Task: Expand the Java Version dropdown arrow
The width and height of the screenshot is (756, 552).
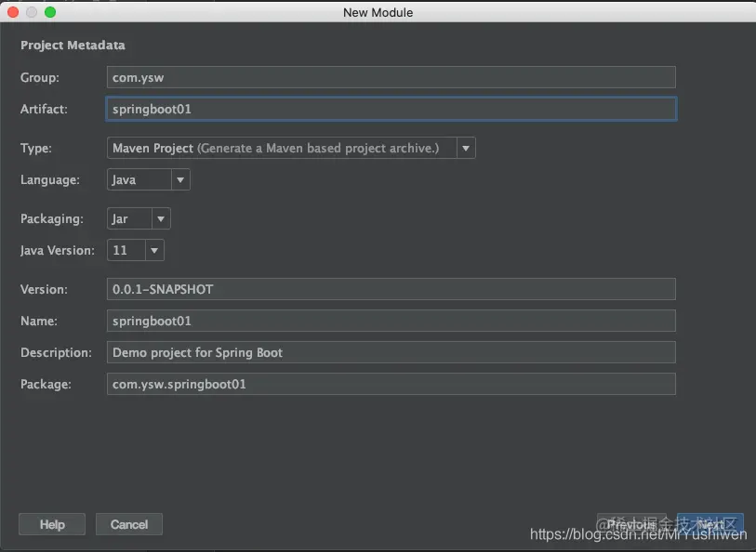Action: (x=154, y=251)
